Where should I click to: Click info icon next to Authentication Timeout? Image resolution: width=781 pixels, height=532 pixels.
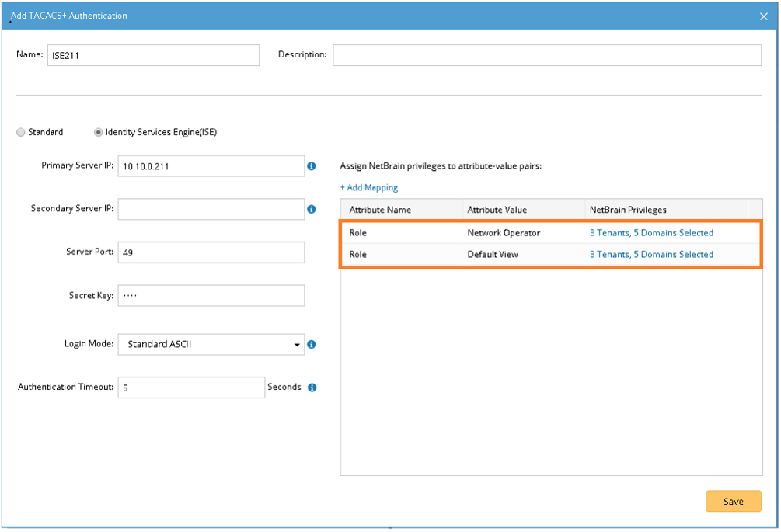[312, 388]
